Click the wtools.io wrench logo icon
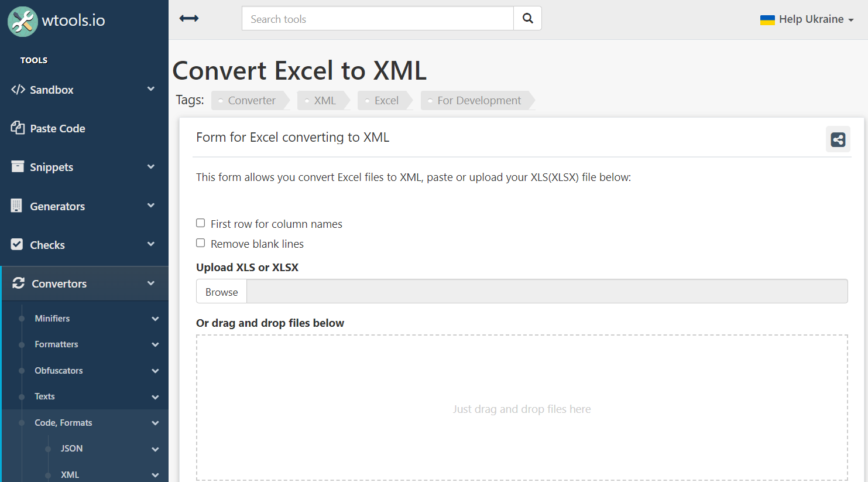Image resolution: width=868 pixels, height=482 pixels. point(23,21)
